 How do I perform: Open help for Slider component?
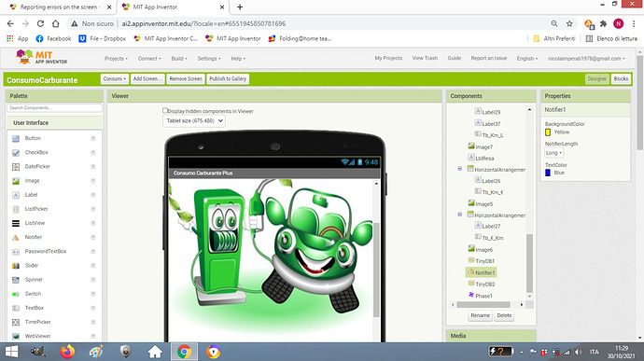click(92, 266)
